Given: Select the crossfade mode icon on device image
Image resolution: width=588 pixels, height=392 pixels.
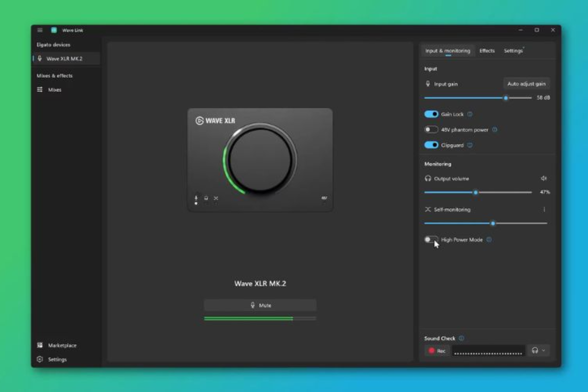Looking at the screenshot, I should (216, 198).
